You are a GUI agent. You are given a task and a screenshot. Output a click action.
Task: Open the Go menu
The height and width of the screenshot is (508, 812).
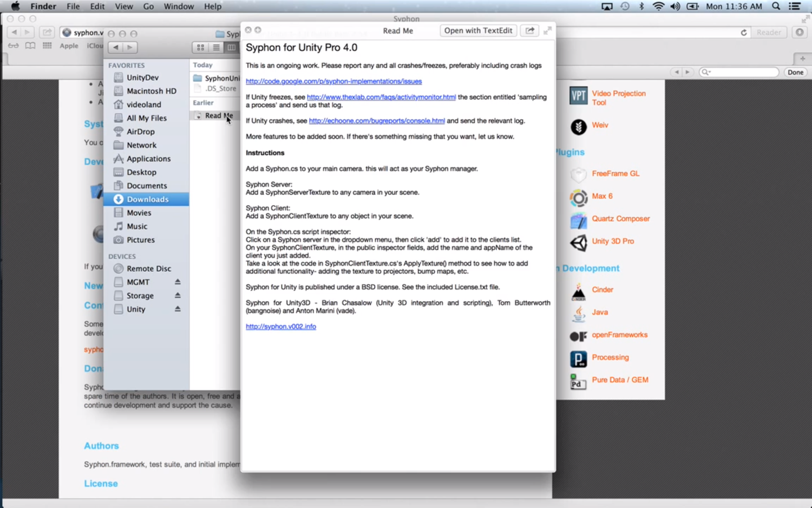(148, 6)
